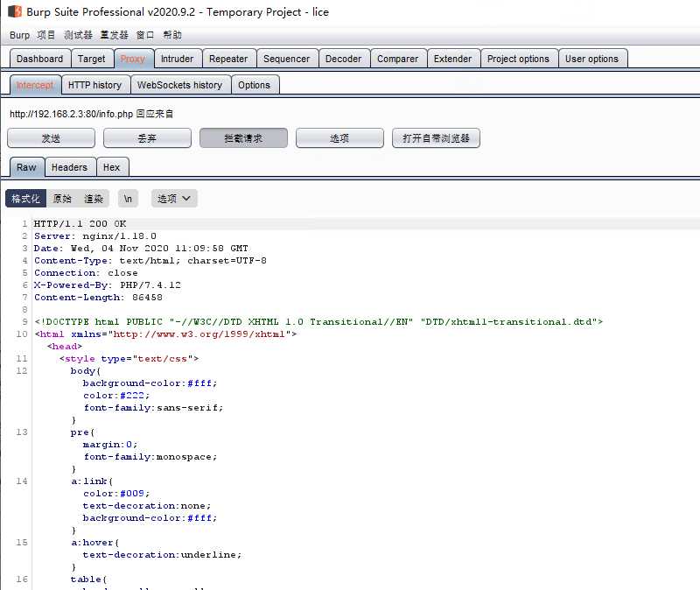Expand the 选项 dropdown in editor toolbar
The image size is (700, 590).
point(174,199)
